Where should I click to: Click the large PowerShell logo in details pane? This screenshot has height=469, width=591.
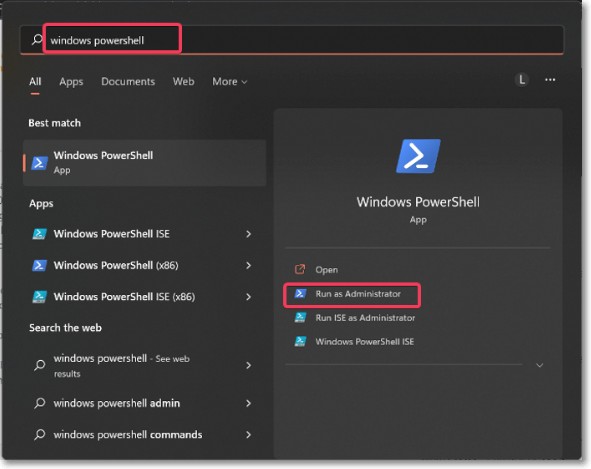click(418, 156)
